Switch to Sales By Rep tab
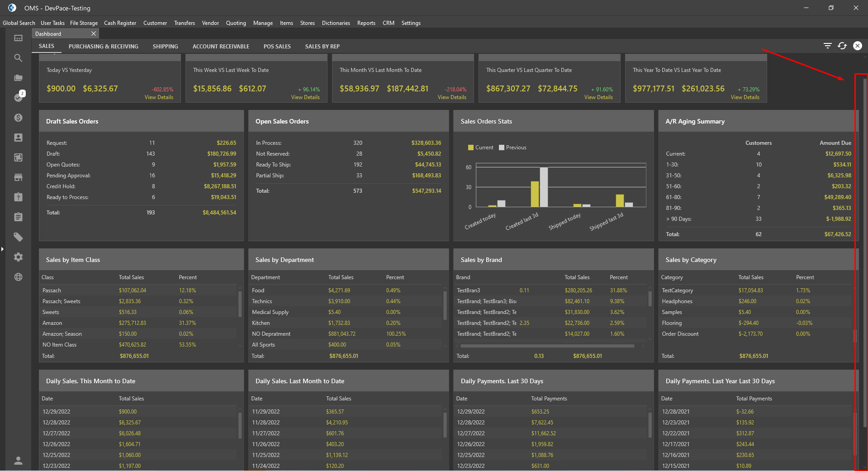 (323, 46)
